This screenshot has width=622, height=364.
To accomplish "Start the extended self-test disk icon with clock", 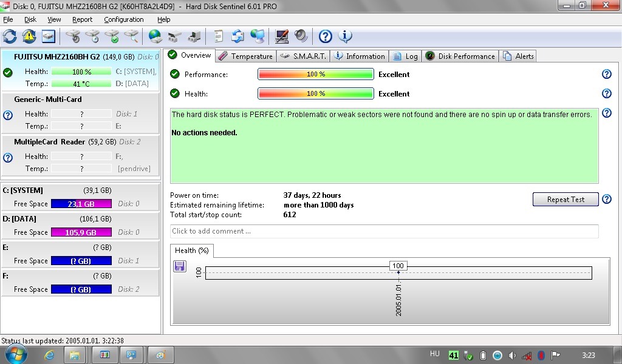I will [x=92, y=36].
